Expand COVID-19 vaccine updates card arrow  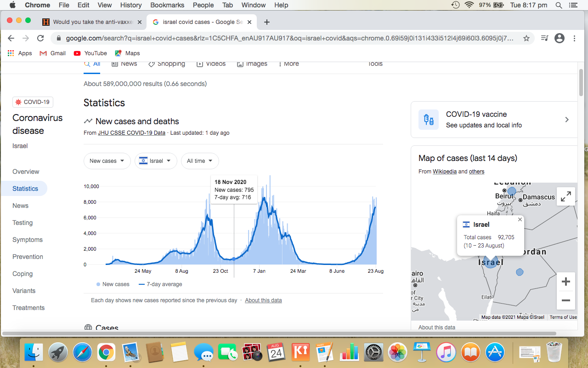click(x=567, y=120)
